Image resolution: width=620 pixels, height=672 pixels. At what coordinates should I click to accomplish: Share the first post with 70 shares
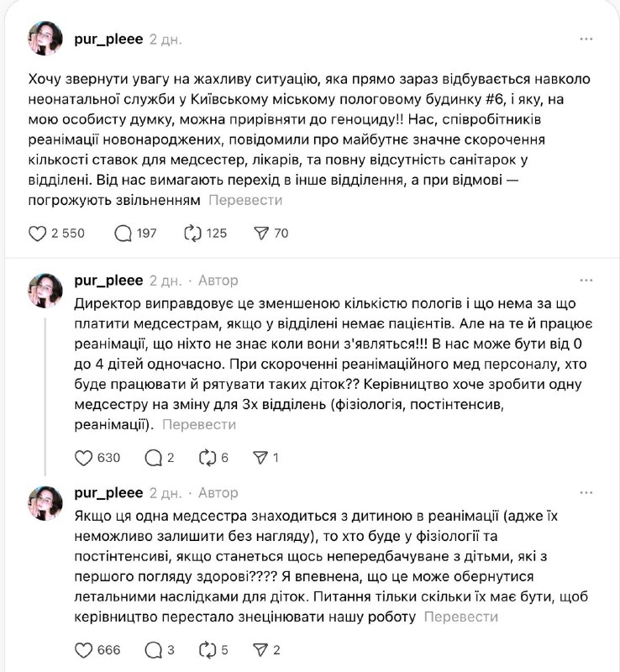coord(260,234)
